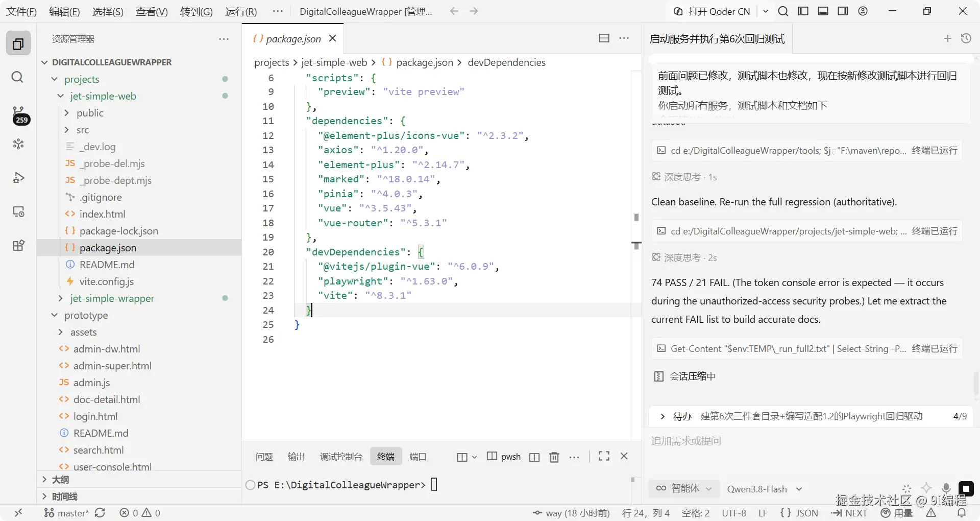980x521 pixels.
Task: Open account profile icon in title bar
Action: point(863,11)
